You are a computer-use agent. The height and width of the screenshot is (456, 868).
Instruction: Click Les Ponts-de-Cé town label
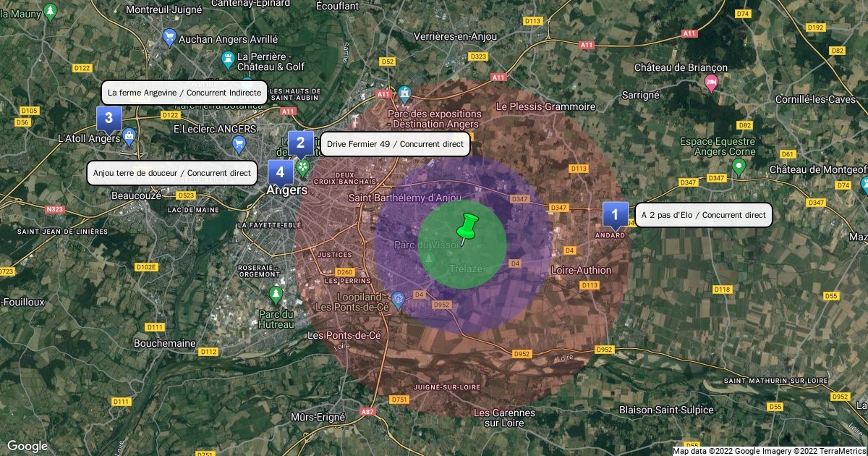point(344,336)
